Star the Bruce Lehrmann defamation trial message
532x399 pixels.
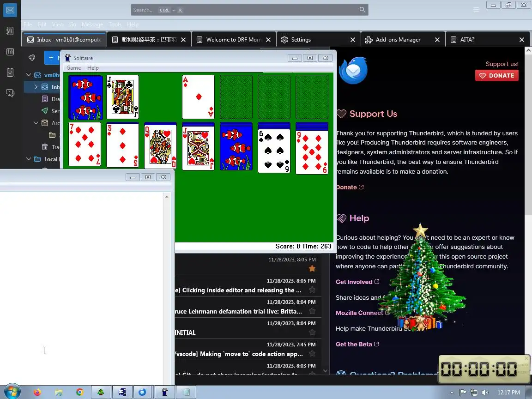[312, 311]
